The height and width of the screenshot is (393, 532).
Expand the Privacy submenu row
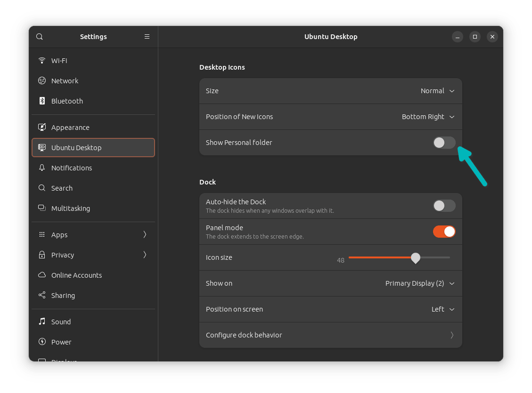coord(93,255)
